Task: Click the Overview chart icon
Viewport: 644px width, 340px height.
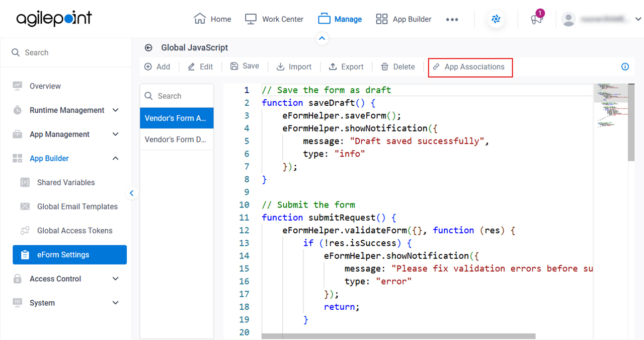Action: coord(18,86)
